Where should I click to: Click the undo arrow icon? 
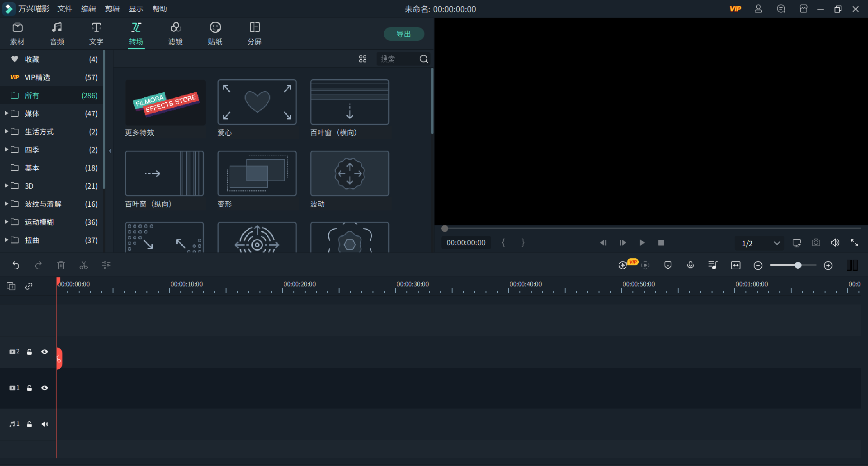pos(16,266)
